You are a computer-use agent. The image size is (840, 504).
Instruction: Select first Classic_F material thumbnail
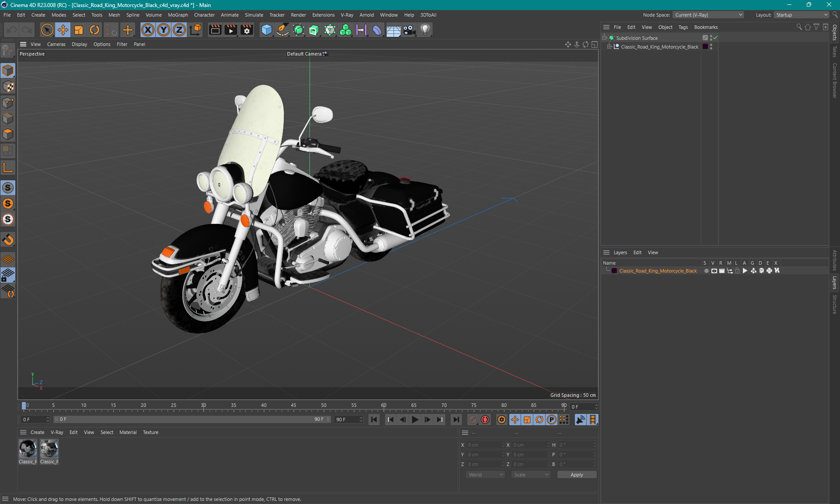pyautogui.click(x=28, y=449)
